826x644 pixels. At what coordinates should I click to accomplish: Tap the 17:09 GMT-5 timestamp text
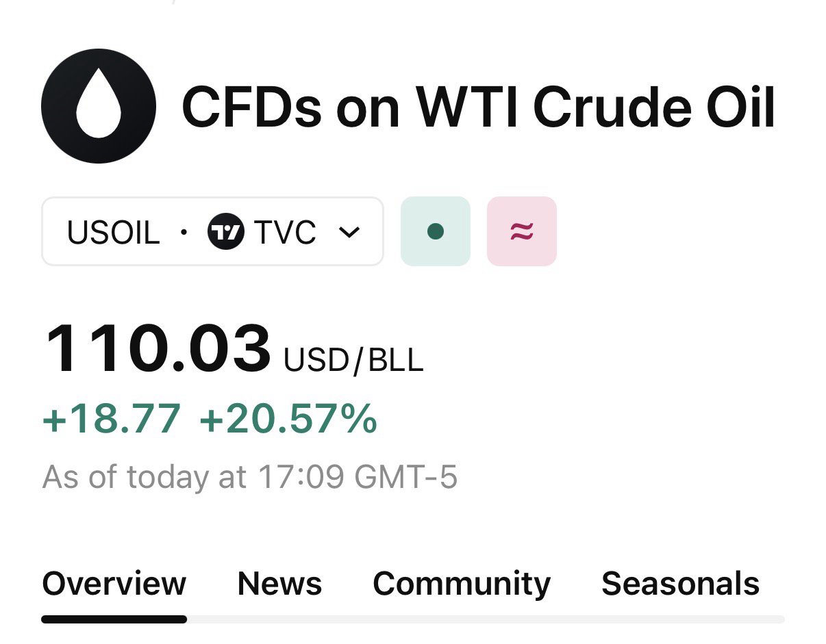[357, 476]
